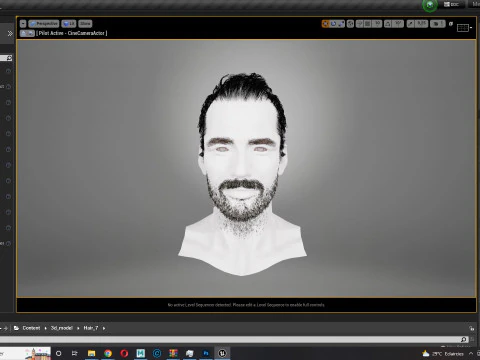This screenshot has height=360, width=480.
Task: Expand the arrow after 3d_model breadcrumb
Action: [x=78, y=328]
